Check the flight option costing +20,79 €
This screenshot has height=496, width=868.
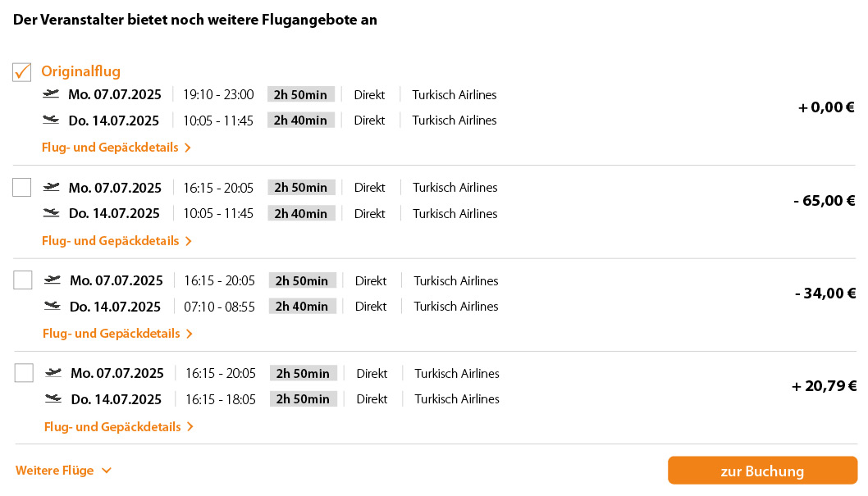point(24,373)
